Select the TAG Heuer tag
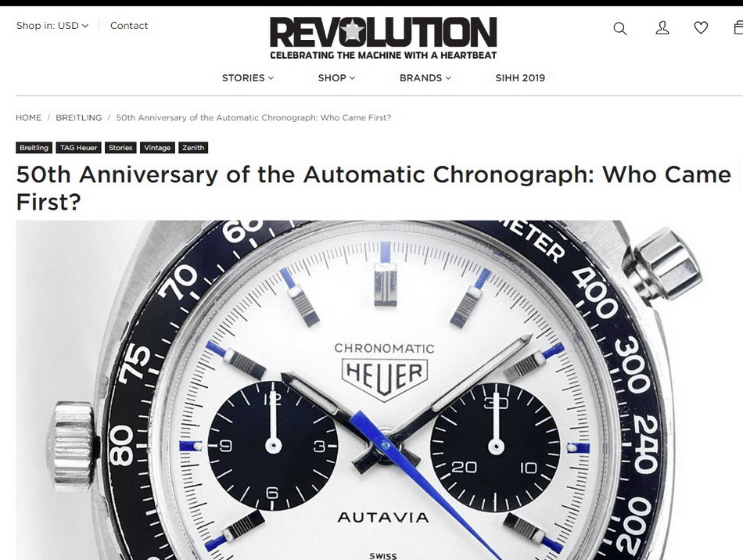The image size is (743, 560). click(x=79, y=148)
